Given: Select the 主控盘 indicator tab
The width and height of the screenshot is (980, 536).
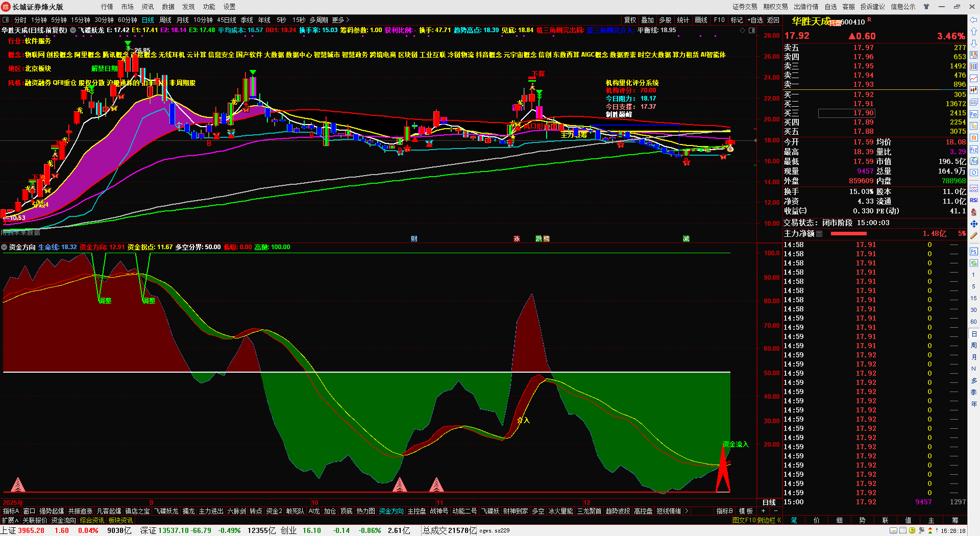Looking at the screenshot, I should click(416, 511).
